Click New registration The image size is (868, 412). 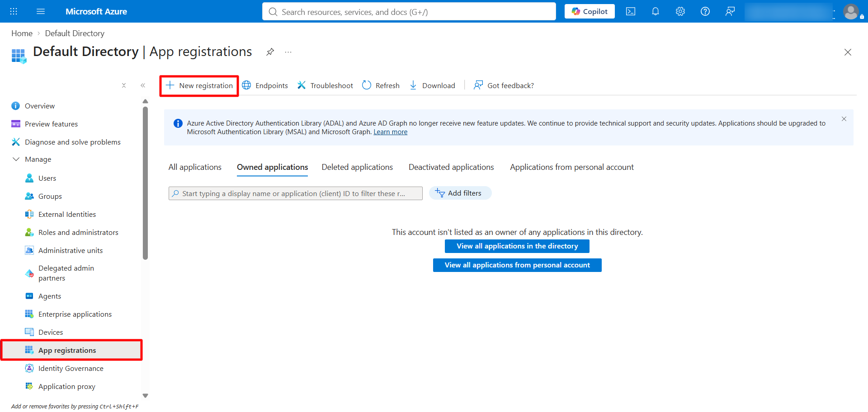coord(199,85)
